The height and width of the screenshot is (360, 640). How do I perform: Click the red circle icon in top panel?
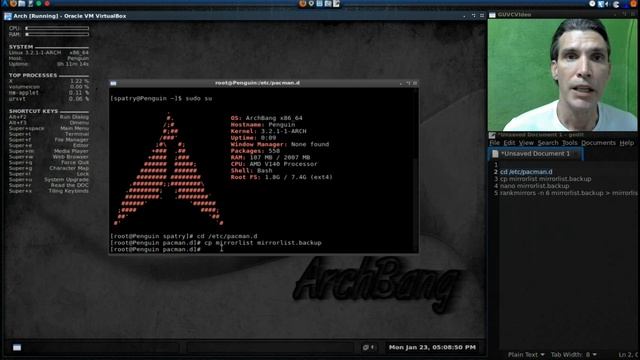pyautogui.click(x=47, y=4)
